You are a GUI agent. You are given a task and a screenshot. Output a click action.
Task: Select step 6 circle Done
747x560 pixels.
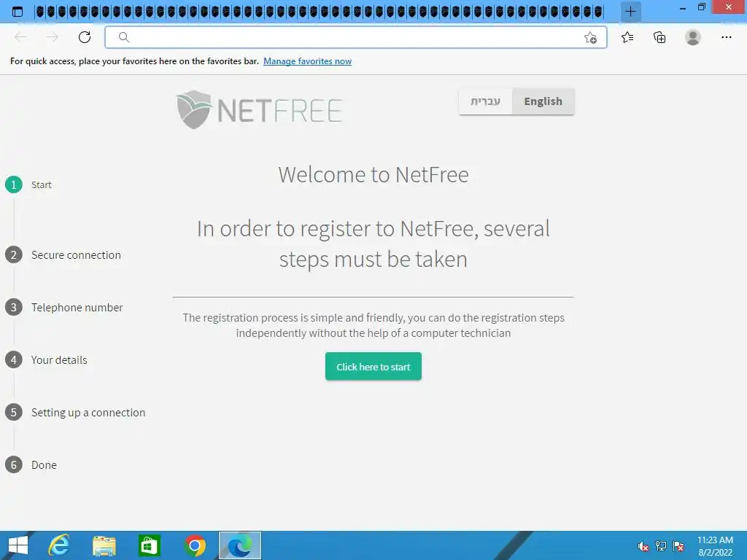(14, 464)
